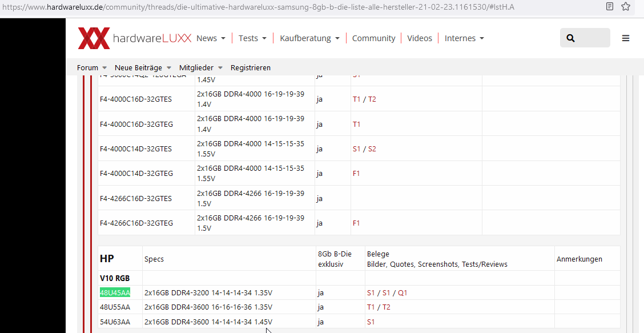Open S1 link for F4-4000C14D-32GTES
Viewport: 644px width, 333px height.
[x=356, y=149]
